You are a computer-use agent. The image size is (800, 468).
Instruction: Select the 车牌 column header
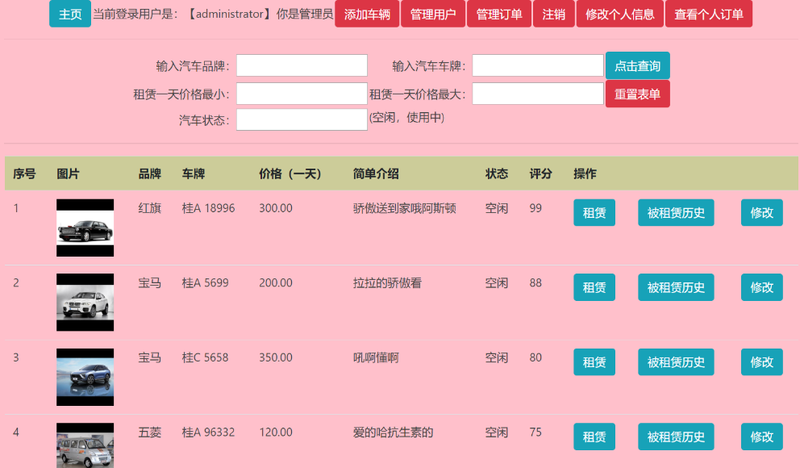pyautogui.click(x=193, y=174)
